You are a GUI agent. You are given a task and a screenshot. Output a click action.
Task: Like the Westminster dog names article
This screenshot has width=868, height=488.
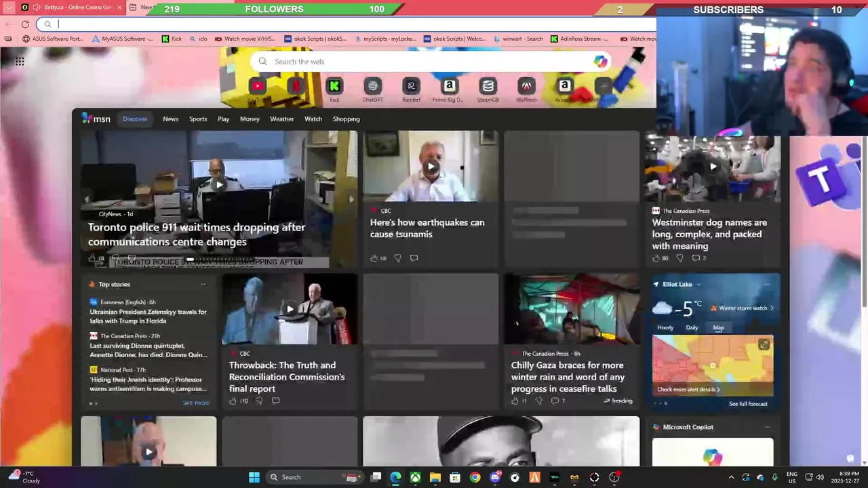pos(656,258)
